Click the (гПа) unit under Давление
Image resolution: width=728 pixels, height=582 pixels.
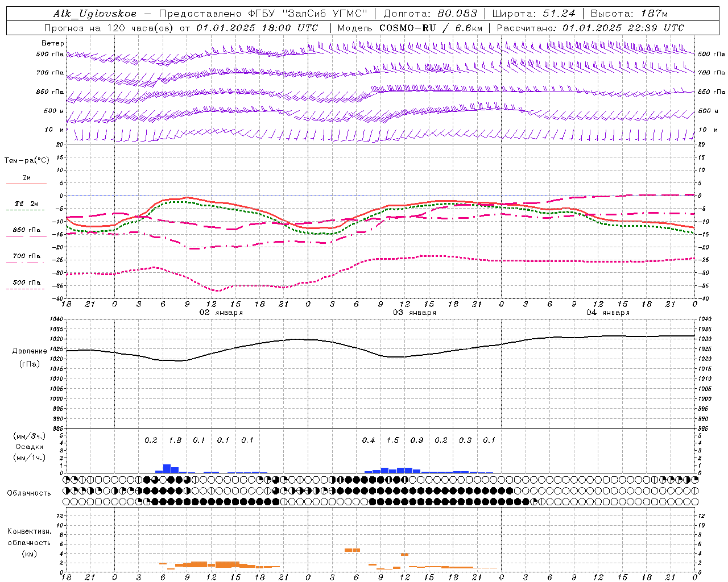pos(30,364)
